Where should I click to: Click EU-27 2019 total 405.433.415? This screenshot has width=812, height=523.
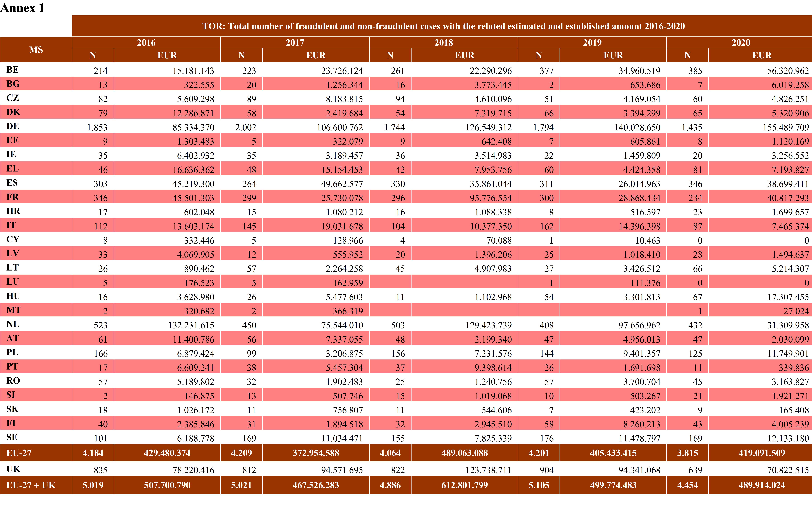click(613, 453)
